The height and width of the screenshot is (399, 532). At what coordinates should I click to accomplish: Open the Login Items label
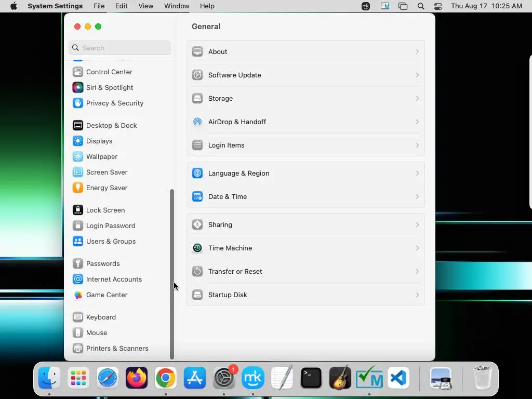[227, 145]
